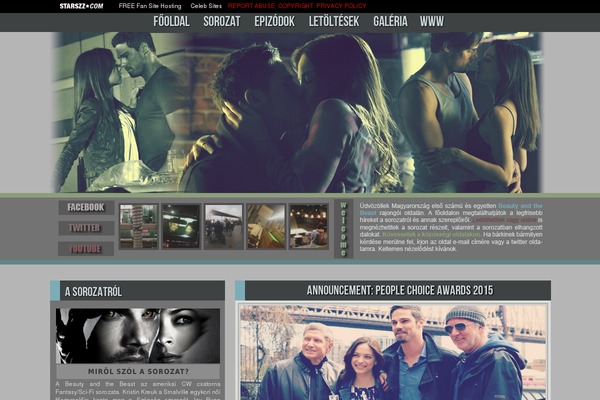
Task: Click the STARSZZ.COM logo
Action: (x=81, y=6)
